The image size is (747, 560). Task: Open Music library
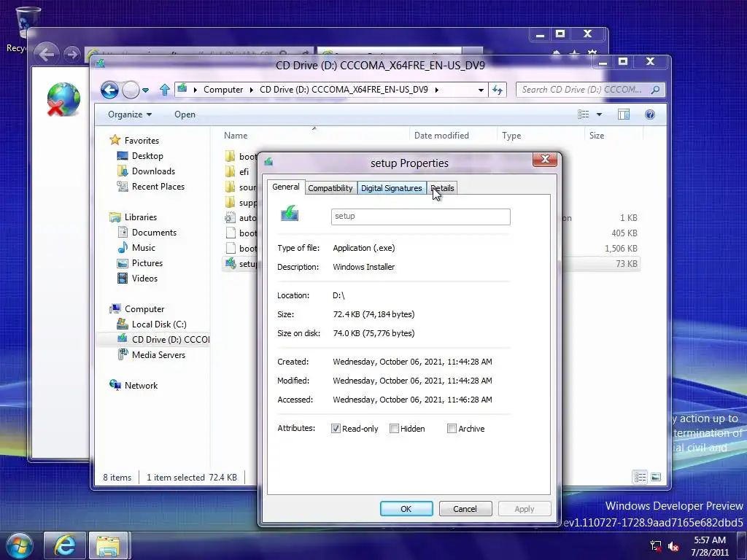143,248
